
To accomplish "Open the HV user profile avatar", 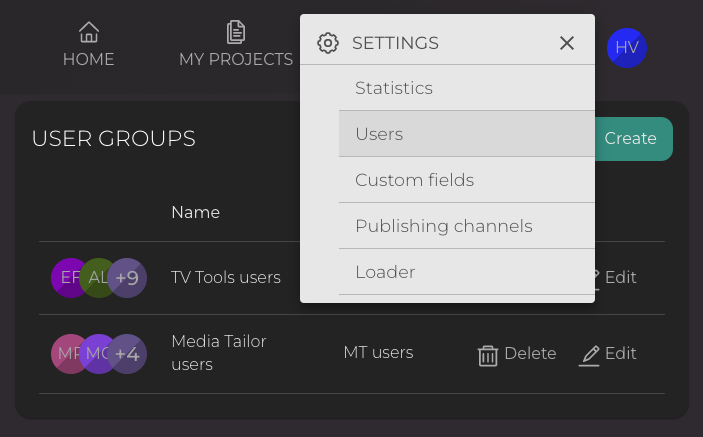I will tap(627, 48).
